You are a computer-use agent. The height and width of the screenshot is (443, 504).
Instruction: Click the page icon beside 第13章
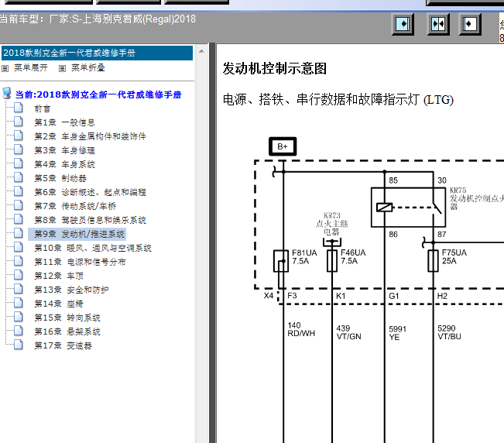click(19, 289)
